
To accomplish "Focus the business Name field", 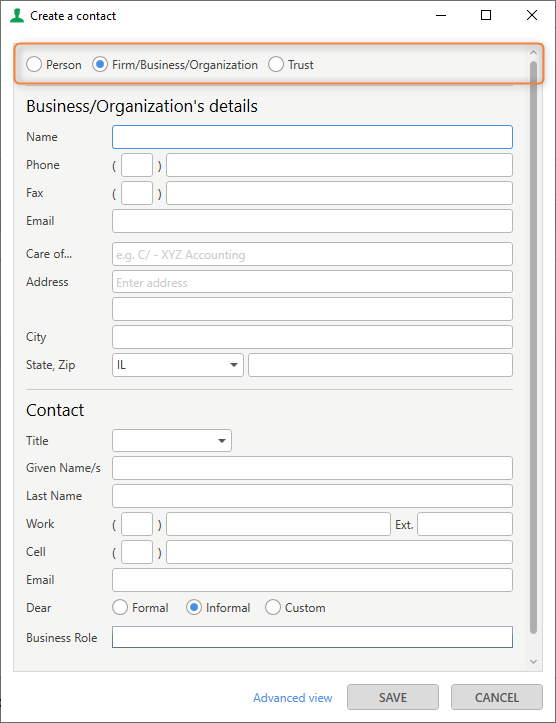I will pos(312,137).
